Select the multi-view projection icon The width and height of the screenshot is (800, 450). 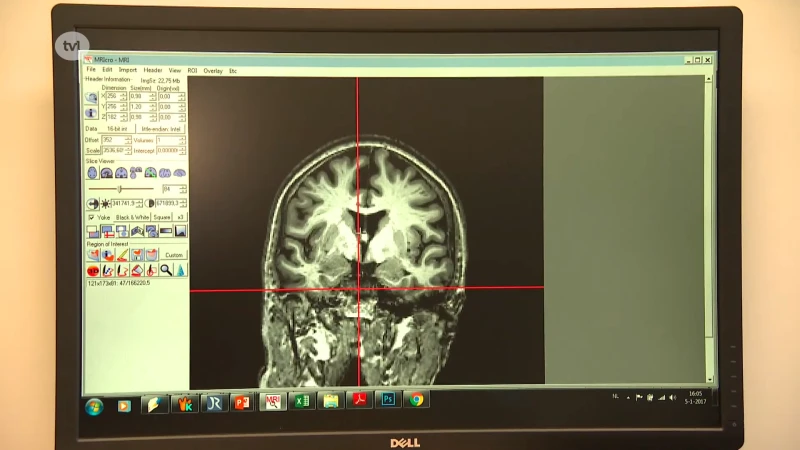pos(136,173)
